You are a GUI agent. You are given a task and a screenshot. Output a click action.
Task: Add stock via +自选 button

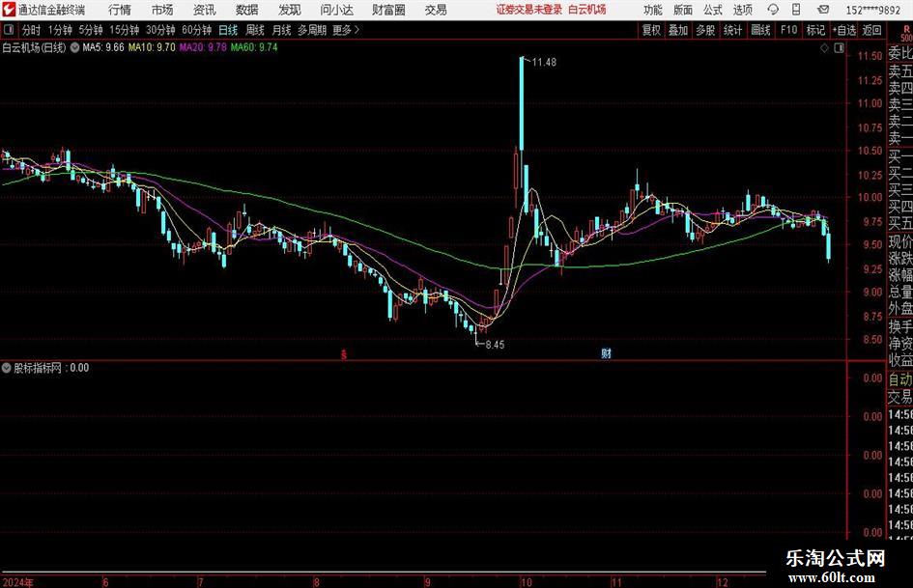[x=844, y=30]
